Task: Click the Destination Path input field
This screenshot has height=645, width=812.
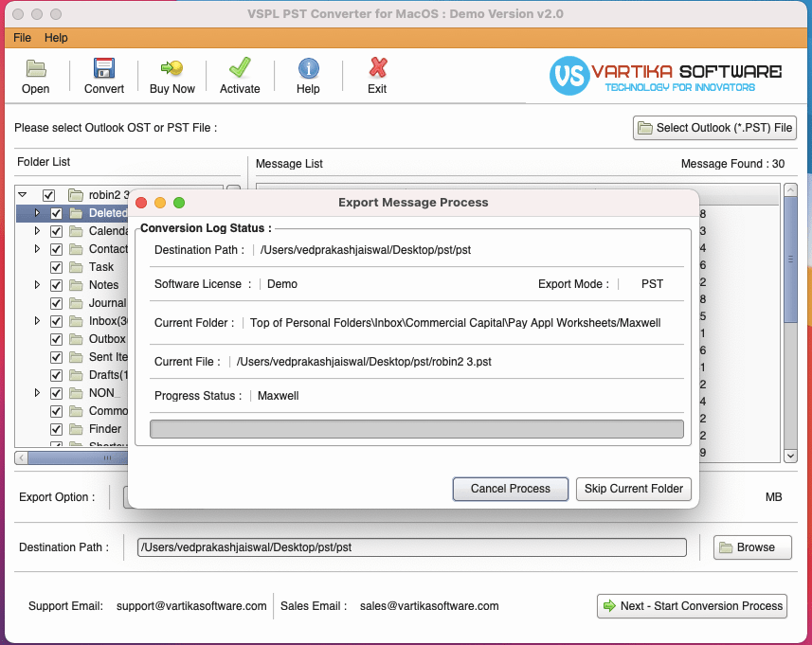Action: (412, 547)
